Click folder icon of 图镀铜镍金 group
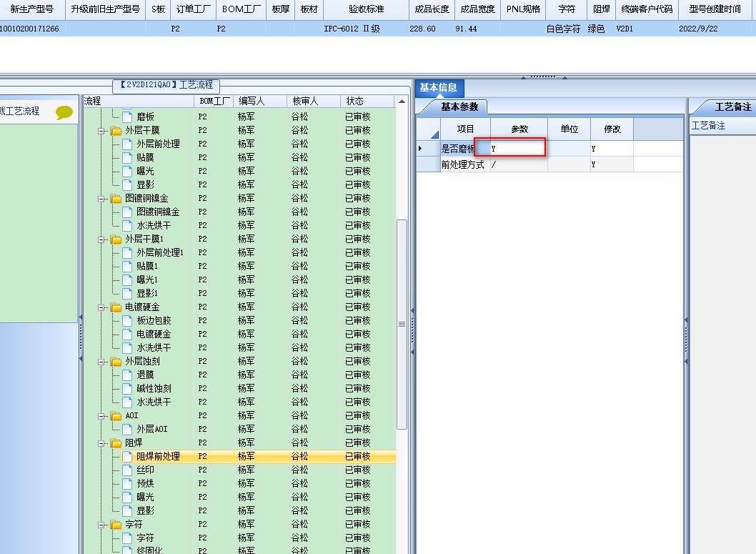 tap(116, 199)
